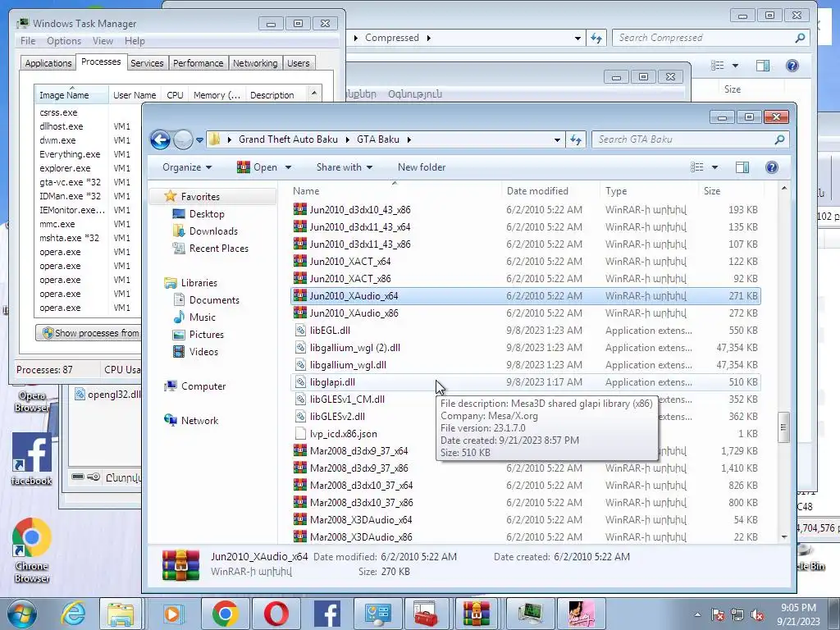Expand the GTA Baku breadcrumb arrow
Viewport: 840px width, 630px height.
(x=409, y=139)
